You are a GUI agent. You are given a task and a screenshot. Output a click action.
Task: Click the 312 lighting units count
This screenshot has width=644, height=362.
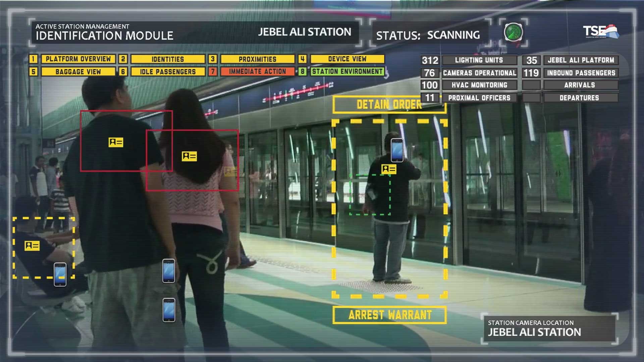[430, 60]
